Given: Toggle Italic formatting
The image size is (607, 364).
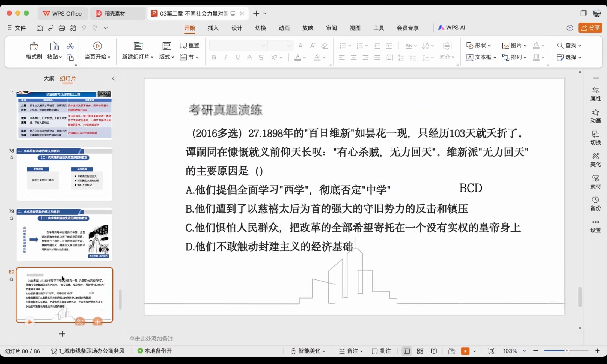Looking at the screenshot, I should click(x=226, y=57).
